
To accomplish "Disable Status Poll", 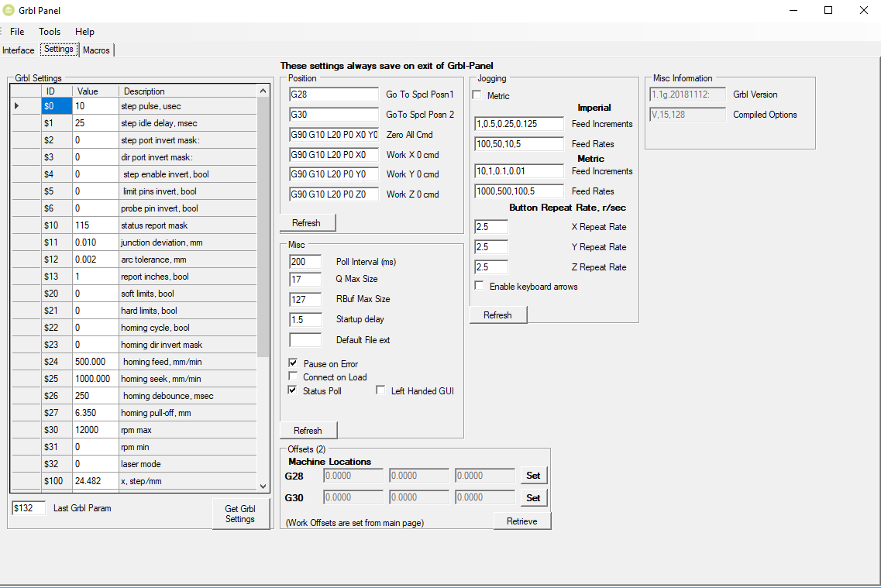I will coord(292,390).
